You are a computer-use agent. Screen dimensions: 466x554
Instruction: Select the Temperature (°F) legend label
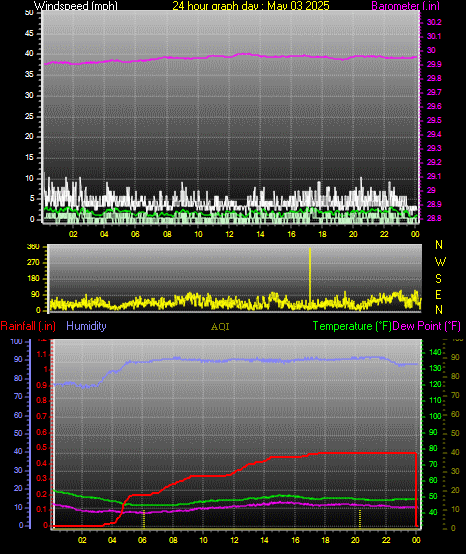(x=352, y=326)
